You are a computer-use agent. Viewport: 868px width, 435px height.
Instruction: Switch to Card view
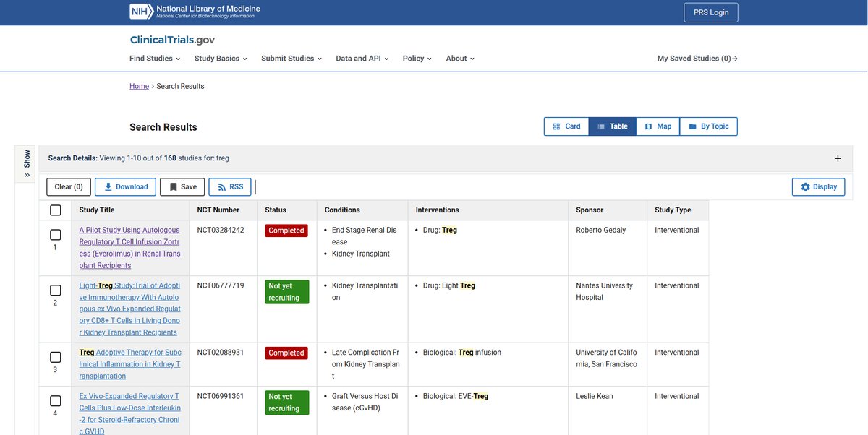coord(566,126)
